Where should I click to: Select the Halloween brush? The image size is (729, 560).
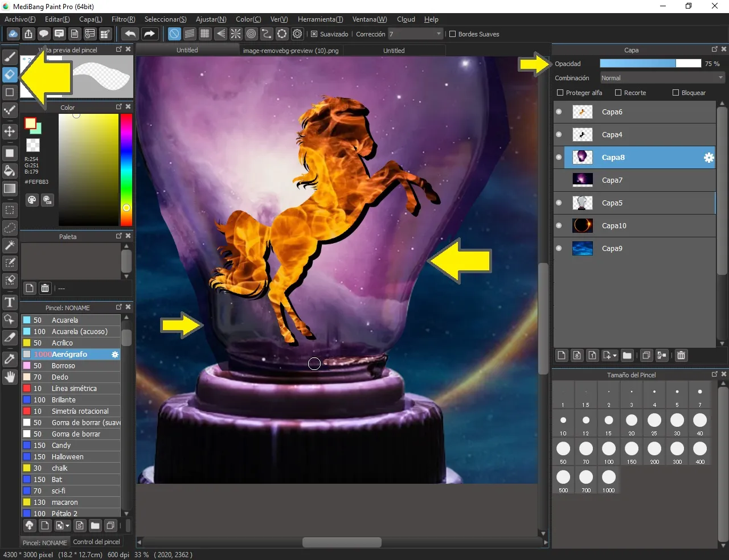(x=71, y=456)
